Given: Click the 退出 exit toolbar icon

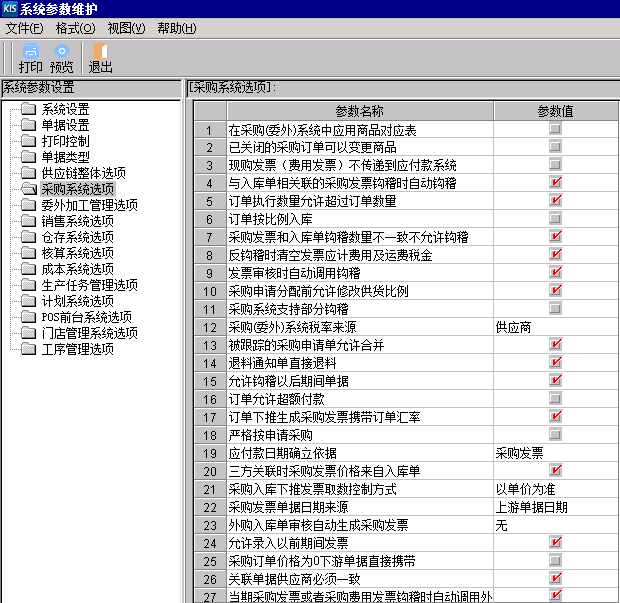Looking at the screenshot, I should coord(100,51).
